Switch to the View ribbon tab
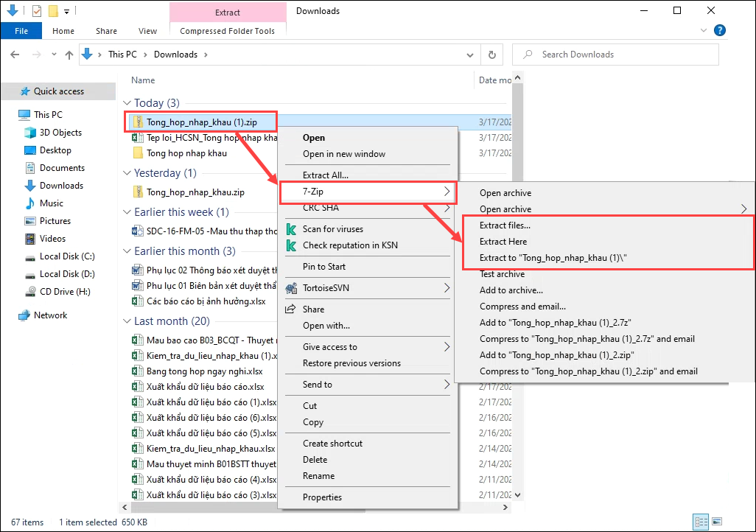The width and height of the screenshot is (756, 532). tap(147, 31)
